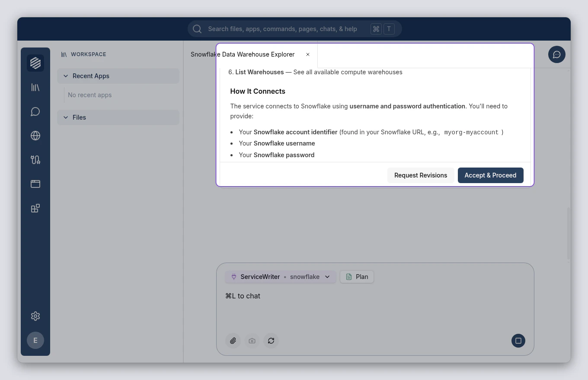Image resolution: width=588 pixels, height=380 pixels.
Task: Open settings gear in the sidebar
Action: coord(35,316)
